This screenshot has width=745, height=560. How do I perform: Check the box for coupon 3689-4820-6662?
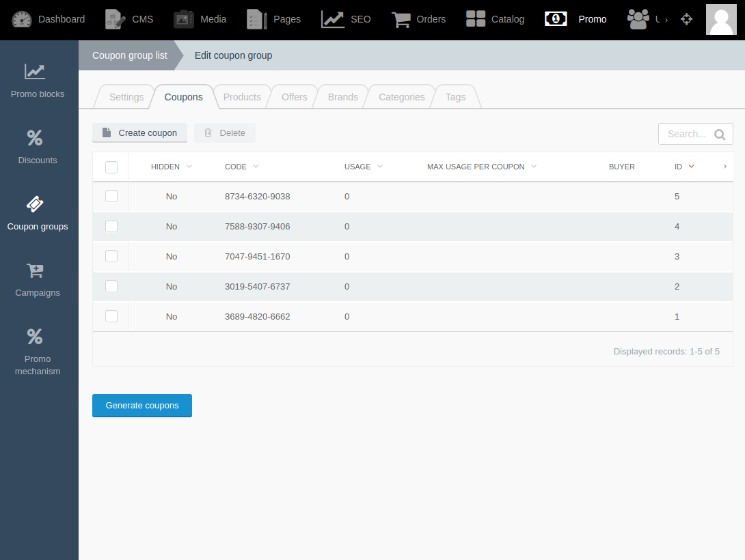[x=111, y=316]
